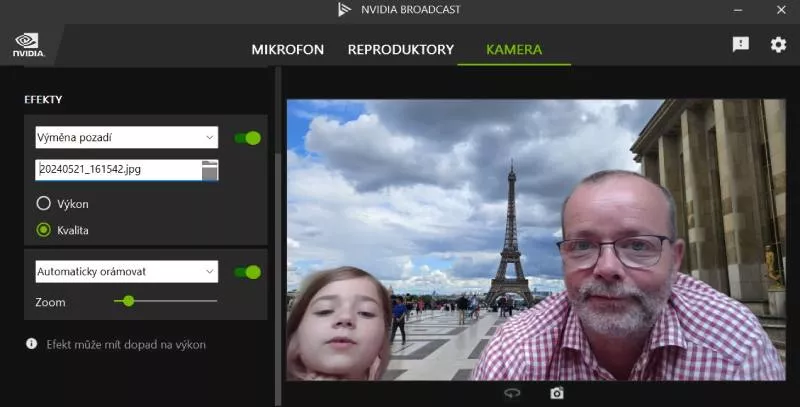This screenshot has height=407, width=800.
Task: Click the background filename input field
Action: tap(115, 170)
